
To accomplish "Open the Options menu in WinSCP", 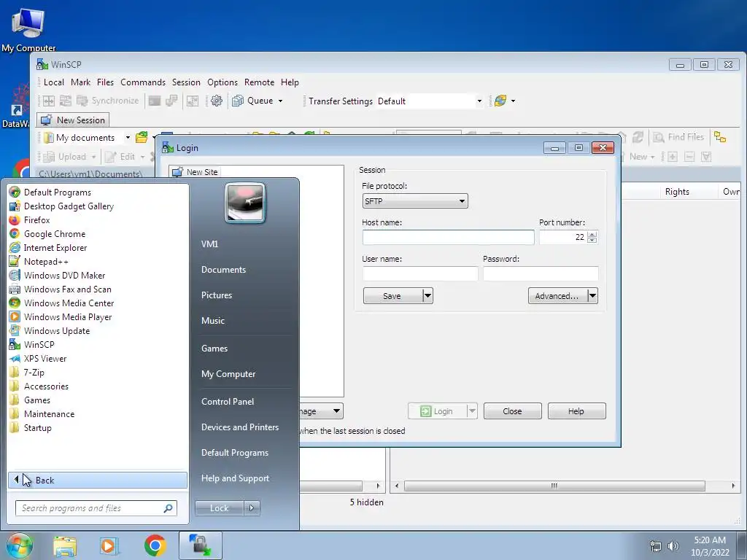I will pos(222,82).
